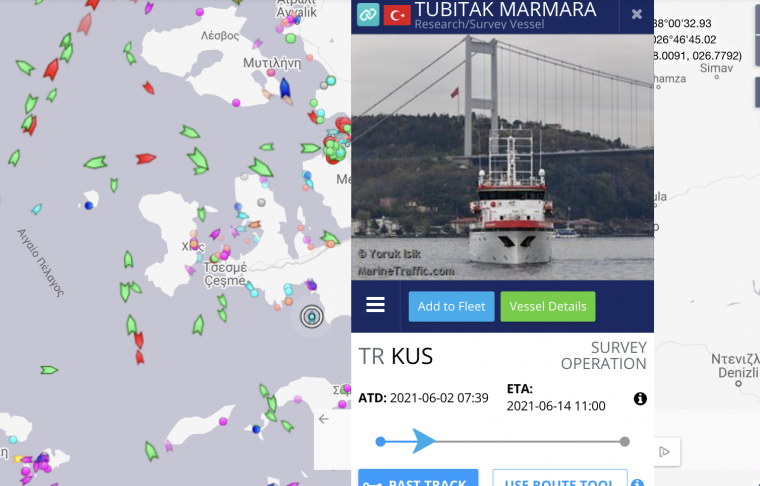Open Vessel Details

pos(548,306)
